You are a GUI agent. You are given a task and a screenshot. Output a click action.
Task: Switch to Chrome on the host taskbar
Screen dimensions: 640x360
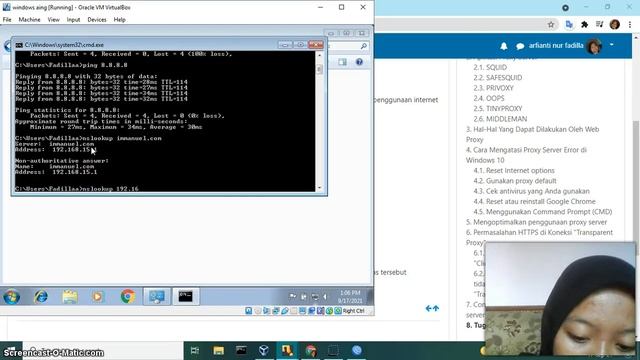click(311, 350)
